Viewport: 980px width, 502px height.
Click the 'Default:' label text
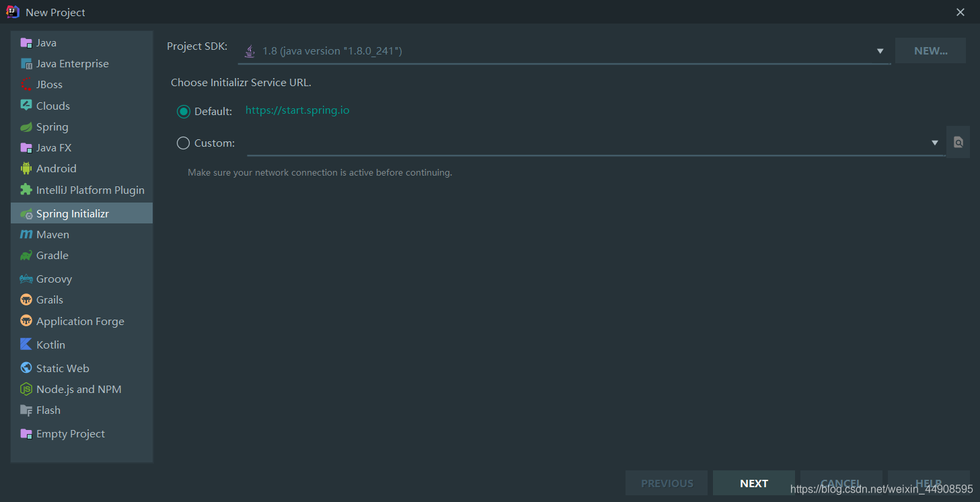[213, 112]
